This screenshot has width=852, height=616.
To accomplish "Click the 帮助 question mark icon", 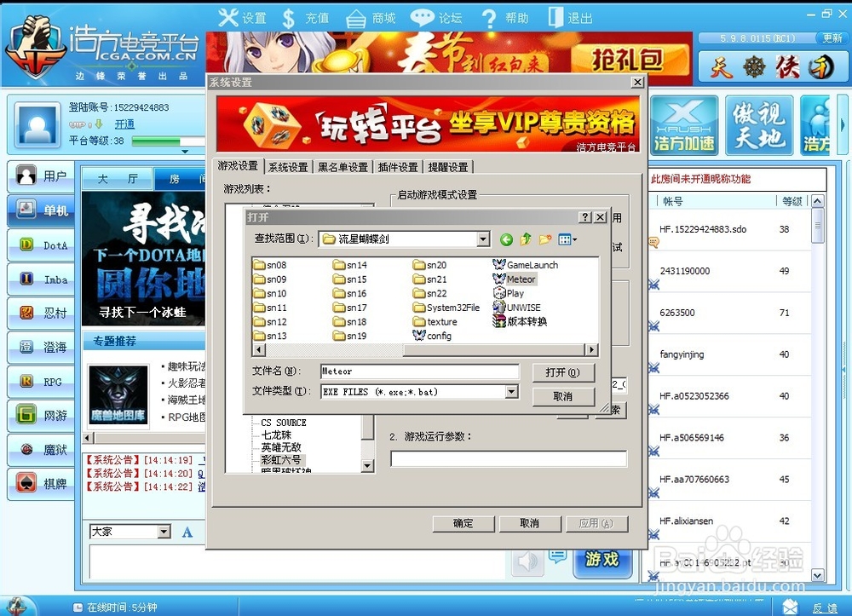I will click(488, 19).
